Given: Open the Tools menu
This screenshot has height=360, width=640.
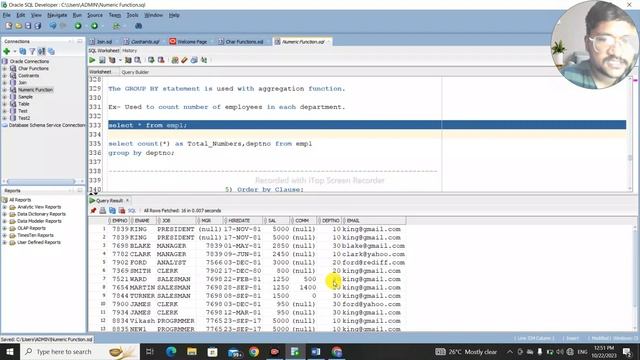Looking at the screenshot, I should pos(132,15).
